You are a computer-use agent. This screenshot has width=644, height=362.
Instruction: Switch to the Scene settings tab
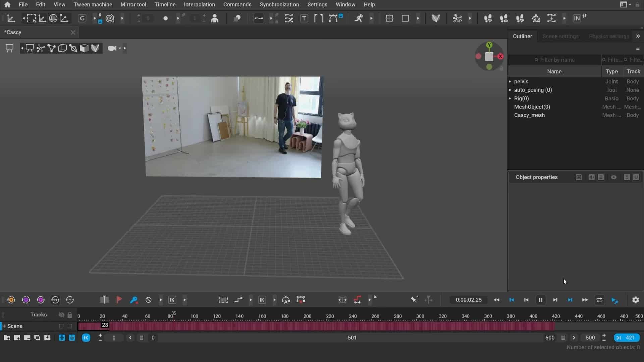pyautogui.click(x=560, y=36)
